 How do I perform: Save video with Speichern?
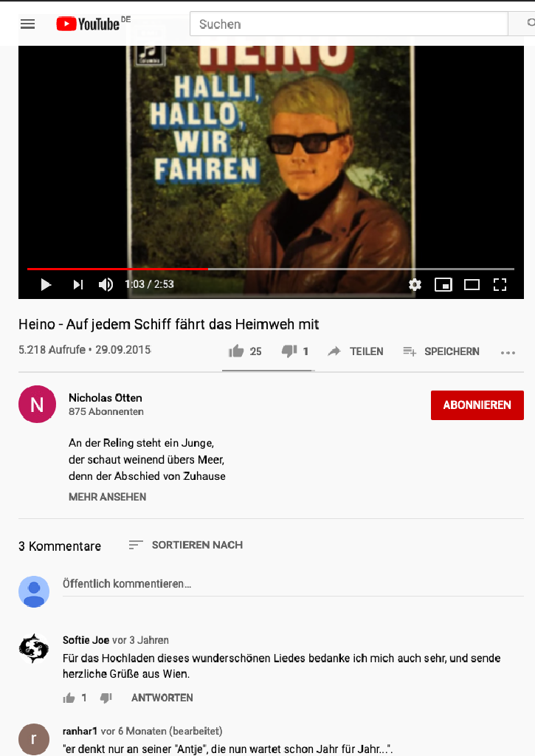pos(441,351)
